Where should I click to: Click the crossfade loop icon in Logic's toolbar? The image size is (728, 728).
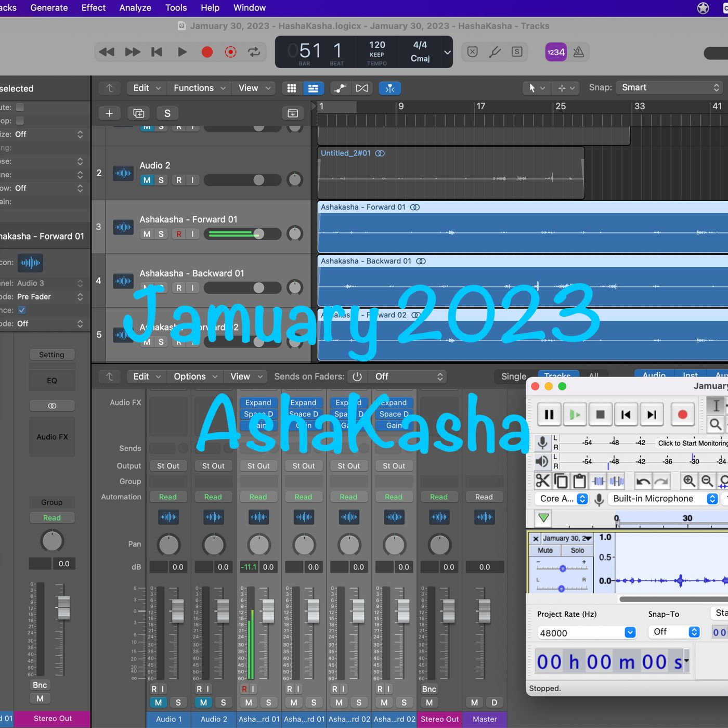pos(362,88)
